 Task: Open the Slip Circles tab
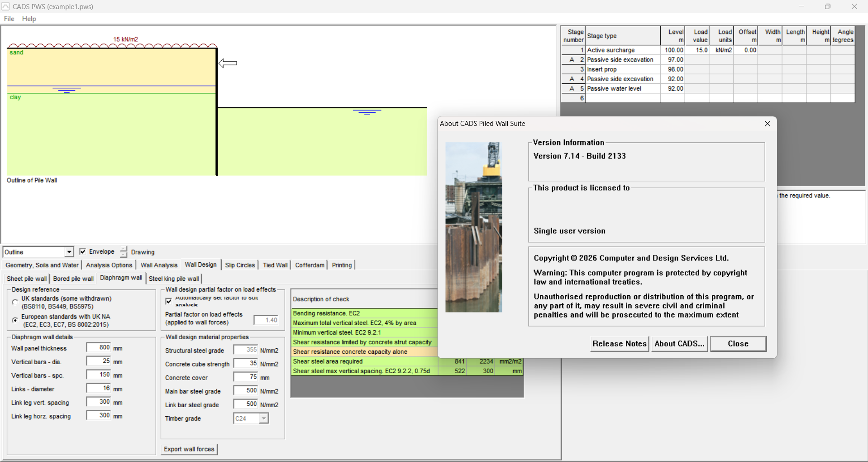pyautogui.click(x=240, y=265)
